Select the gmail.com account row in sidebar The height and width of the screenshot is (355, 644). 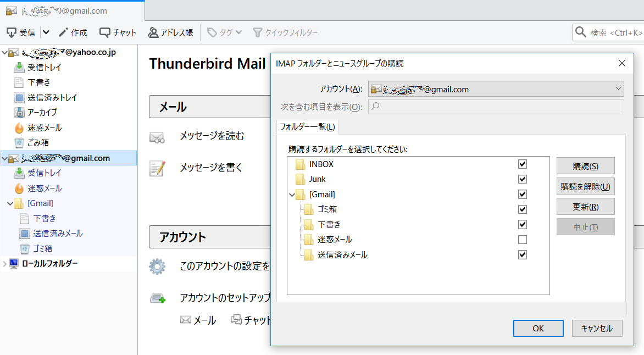click(69, 158)
